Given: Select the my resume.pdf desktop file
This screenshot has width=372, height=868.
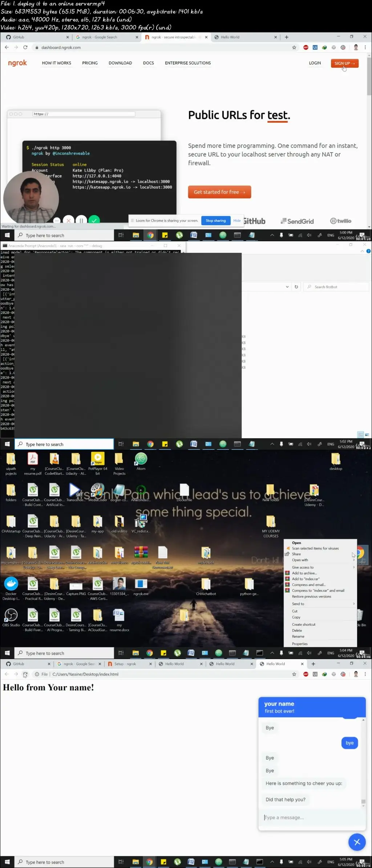Looking at the screenshot, I should click(x=33, y=464).
